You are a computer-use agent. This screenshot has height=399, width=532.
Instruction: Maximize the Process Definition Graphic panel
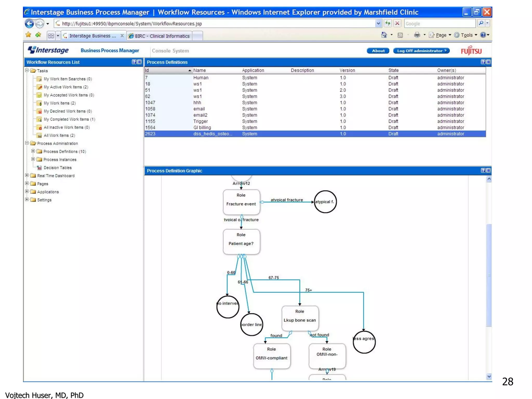(x=488, y=170)
